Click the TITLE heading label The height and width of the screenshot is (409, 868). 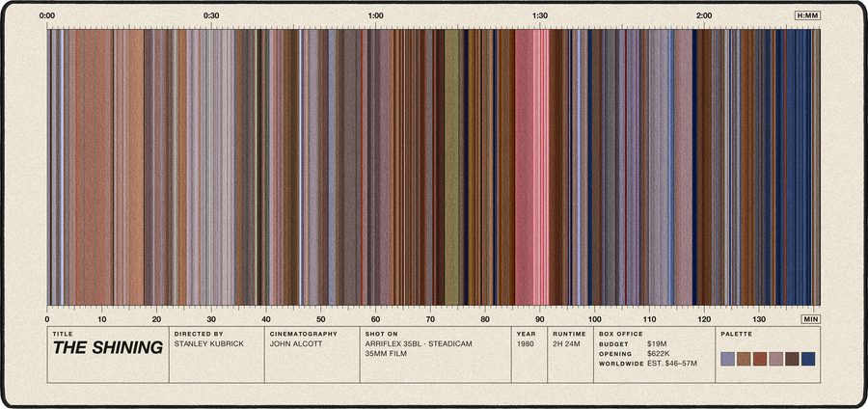click(63, 335)
